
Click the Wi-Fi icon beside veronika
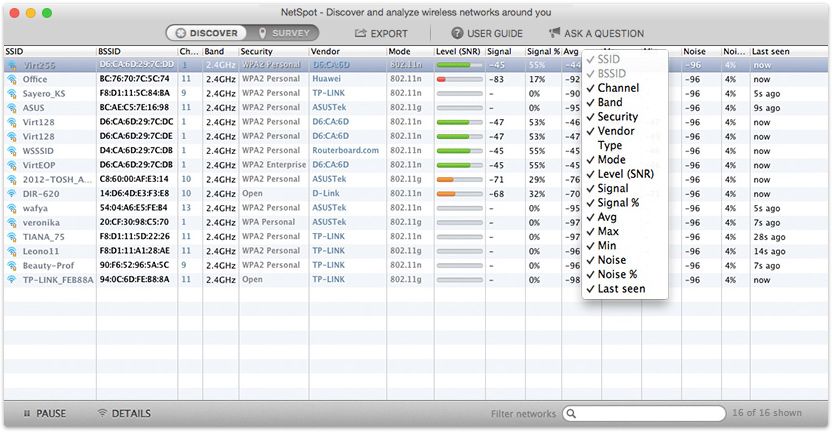tap(12, 222)
